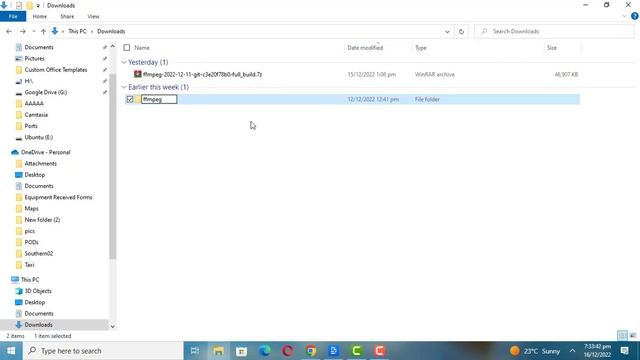Open the Ports folder
This screenshot has height=360, width=640.
[31, 126]
